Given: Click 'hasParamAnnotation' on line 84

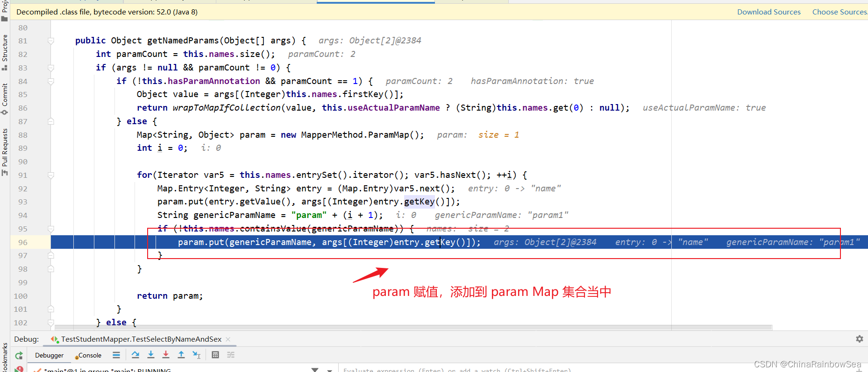Looking at the screenshot, I should [213, 81].
